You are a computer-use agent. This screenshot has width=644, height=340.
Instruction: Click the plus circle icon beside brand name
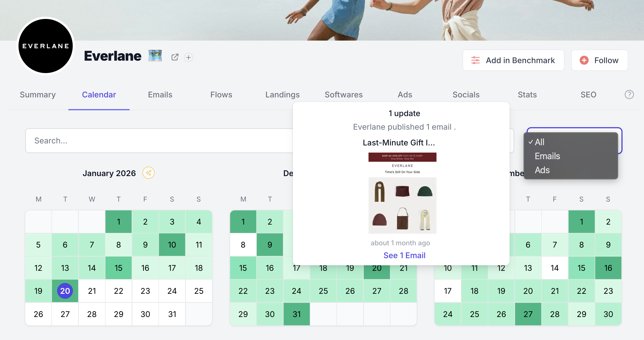click(x=188, y=57)
